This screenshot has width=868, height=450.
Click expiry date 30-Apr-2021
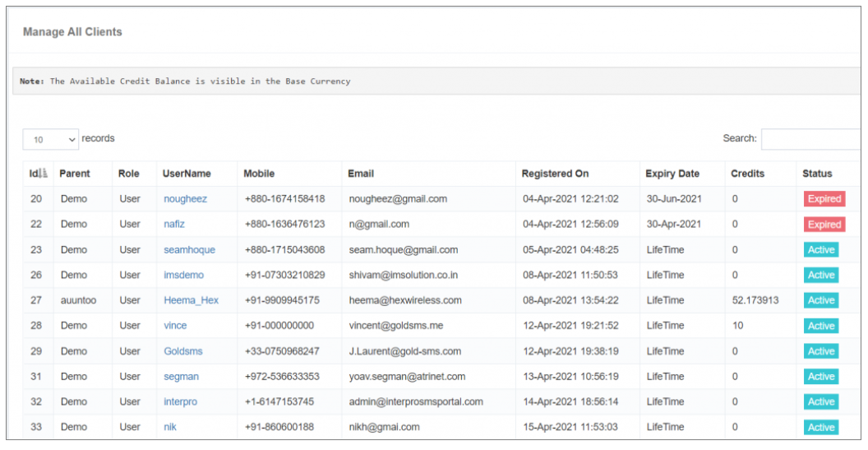point(674,225)
